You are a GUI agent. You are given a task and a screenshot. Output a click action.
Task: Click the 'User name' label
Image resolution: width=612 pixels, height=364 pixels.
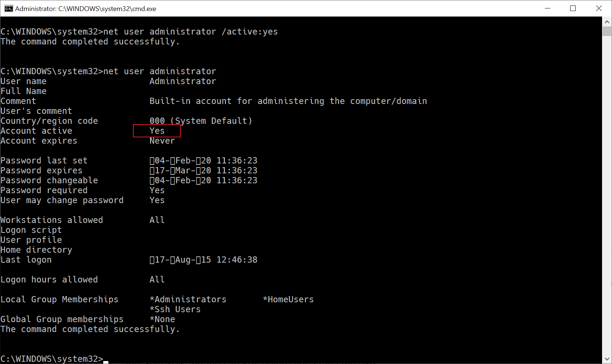(24, 81)
